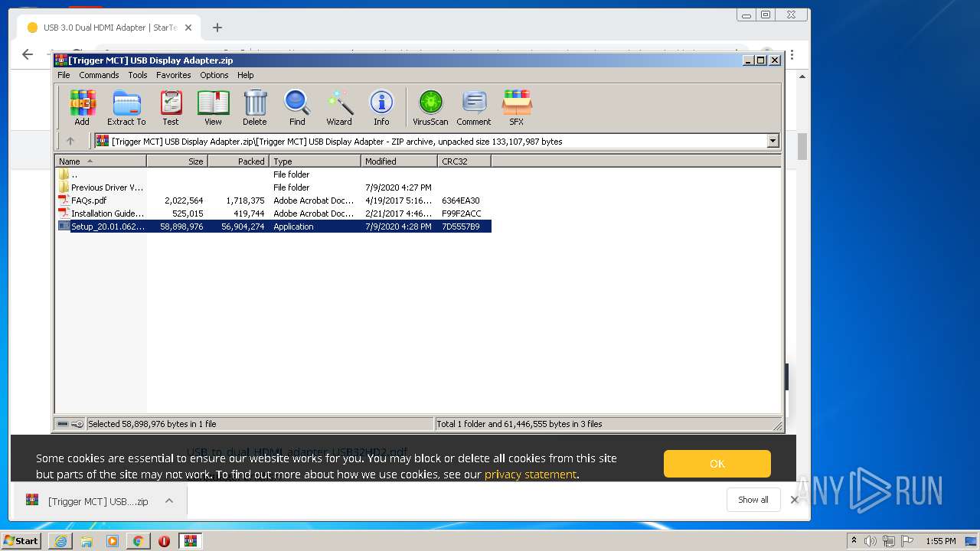Click the CRC32 value F99F2ACC
This screenshot has width=980, height=551.
462,214
